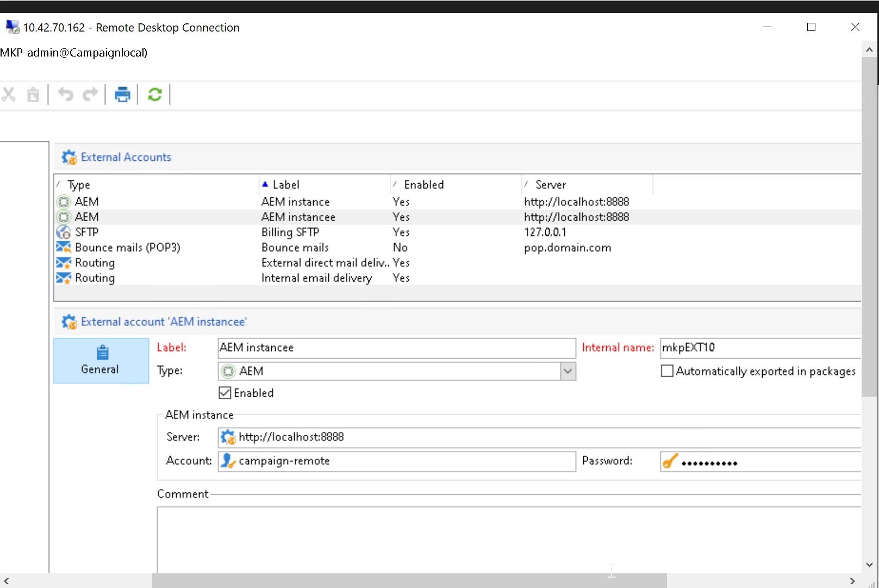Uncheck the Enabled checkbox
The height and width of the screenshot is (588, 879).
pyautogui.click(x=225, y=393)
